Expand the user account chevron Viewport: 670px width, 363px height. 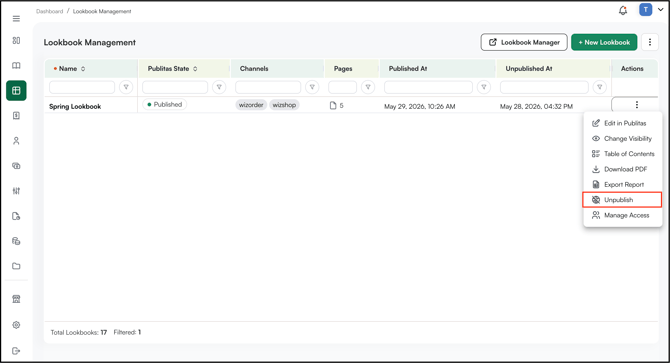pyautogui.click(x=661, y=10)
